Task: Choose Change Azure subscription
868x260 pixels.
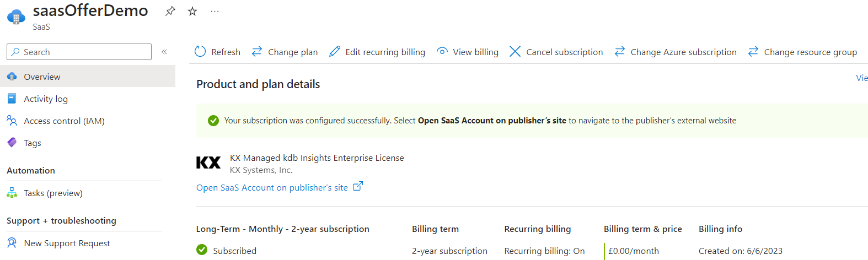Action: click(x=676, y=52)
